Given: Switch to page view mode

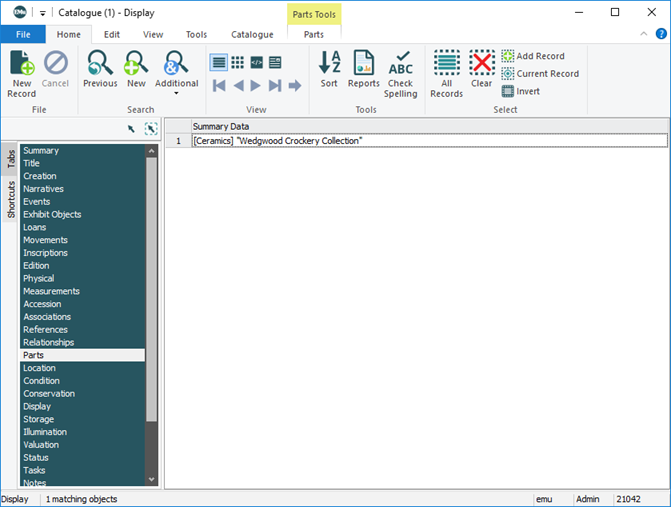Looking at the screenshot, I should pyautogui.click(x=275, y=62).
